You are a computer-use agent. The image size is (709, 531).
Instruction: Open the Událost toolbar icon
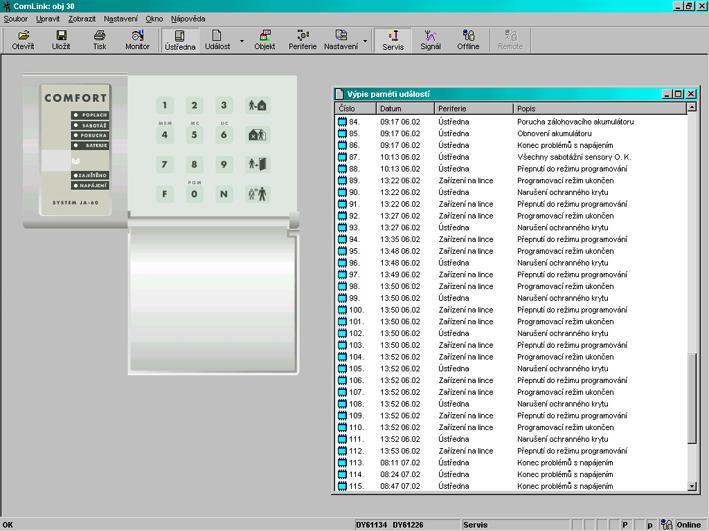click(x=217, y=40)
